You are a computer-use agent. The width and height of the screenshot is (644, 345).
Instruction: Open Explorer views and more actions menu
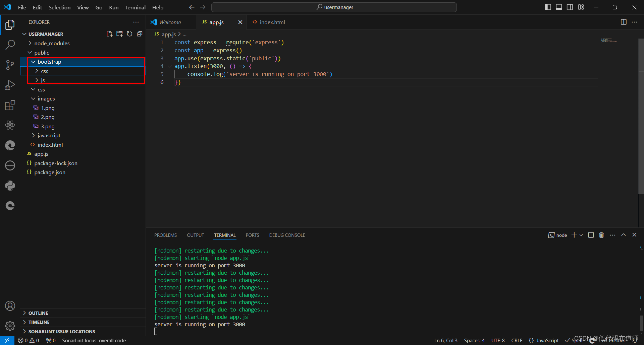click(x=136, y=22)
